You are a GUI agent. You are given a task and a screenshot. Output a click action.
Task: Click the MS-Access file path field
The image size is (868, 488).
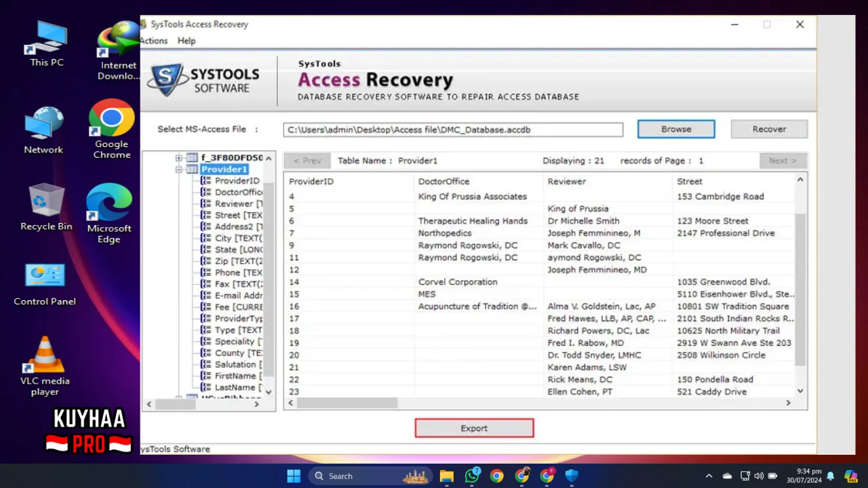click(453, 129)
